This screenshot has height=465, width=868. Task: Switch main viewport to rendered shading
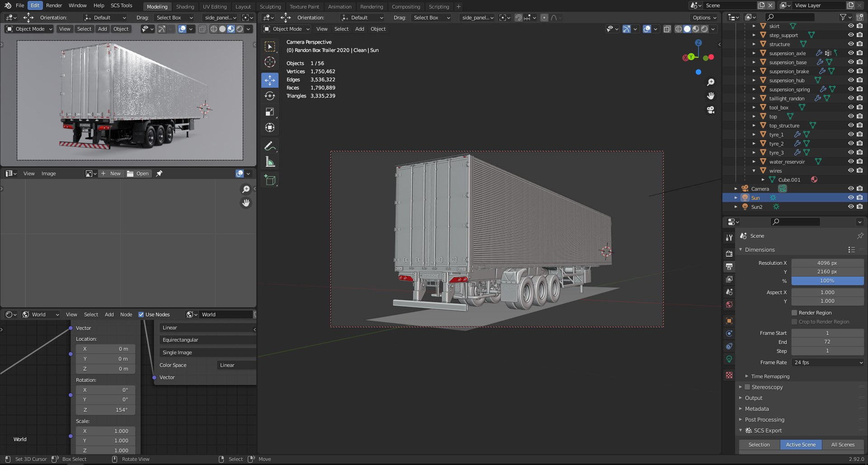click(x=704, y=29)
